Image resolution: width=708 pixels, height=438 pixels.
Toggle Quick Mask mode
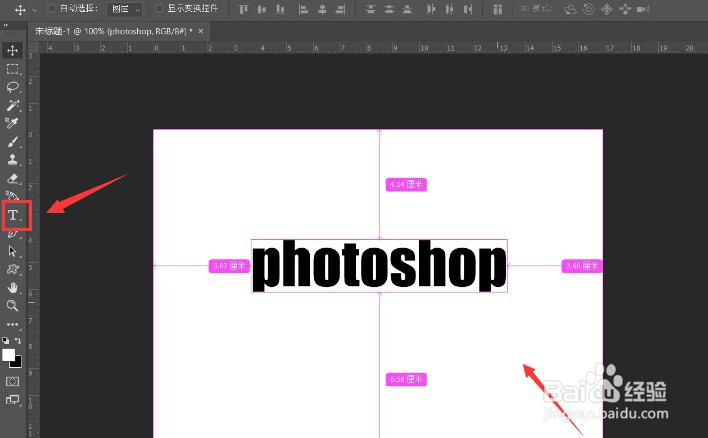point(12,382)
